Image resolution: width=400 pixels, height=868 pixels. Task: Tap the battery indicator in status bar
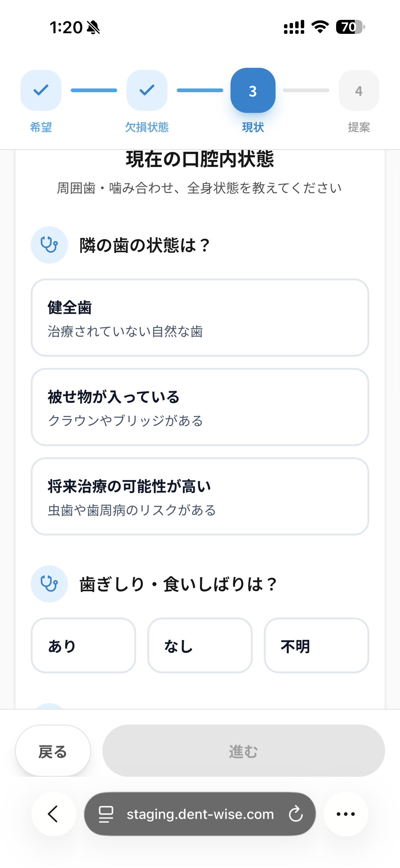coord(350,27)
